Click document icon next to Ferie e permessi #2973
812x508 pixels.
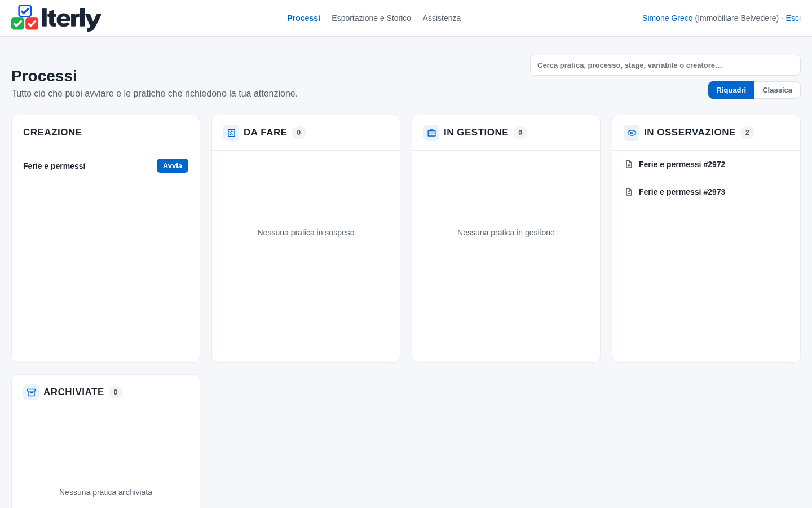coord(629,192)
